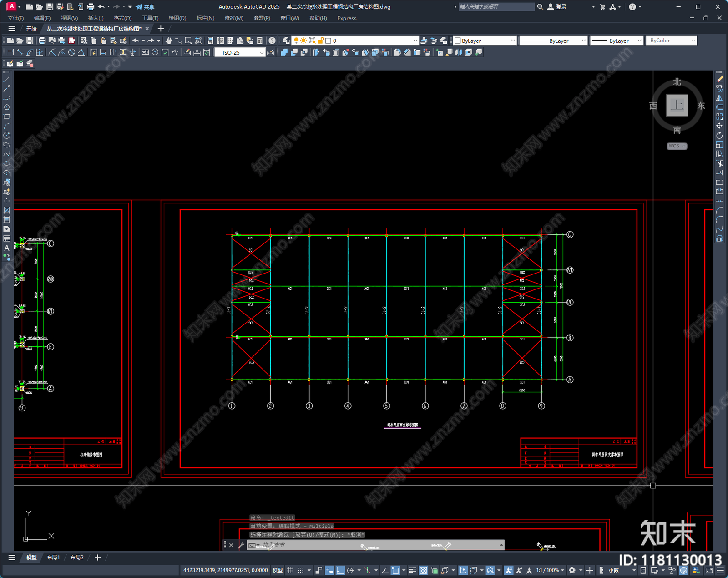Click the Plot printer icon in standard toolbar
The height and width of the screenshot is (578, 728).
pos(42,41)
